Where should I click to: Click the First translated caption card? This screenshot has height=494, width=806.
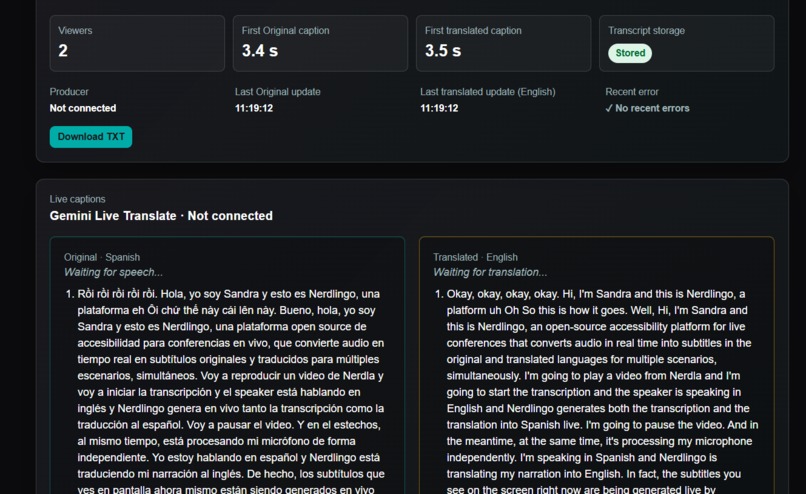coord(503,43)
